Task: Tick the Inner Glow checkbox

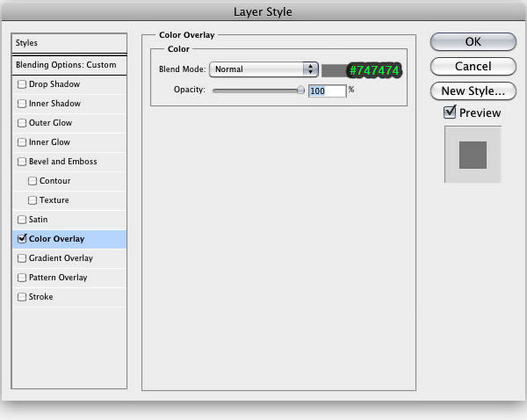Action: pos(22,142)
